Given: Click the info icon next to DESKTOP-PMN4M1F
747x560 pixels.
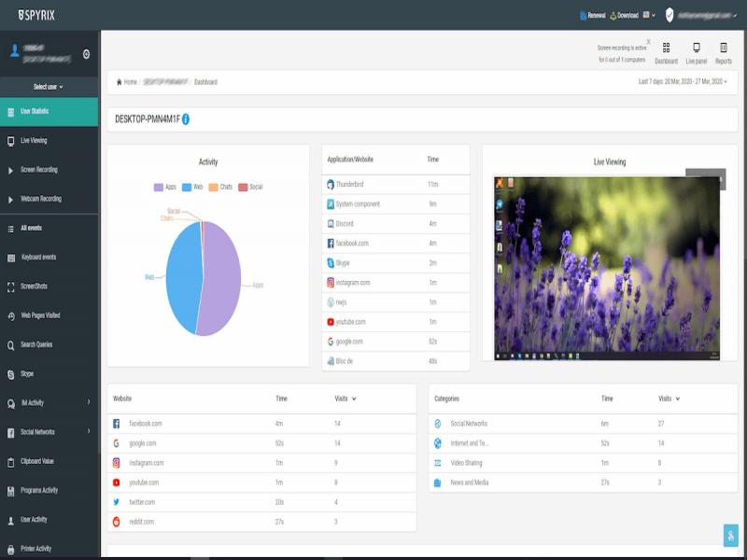Looking at the screenshot, I should point(186,119).
